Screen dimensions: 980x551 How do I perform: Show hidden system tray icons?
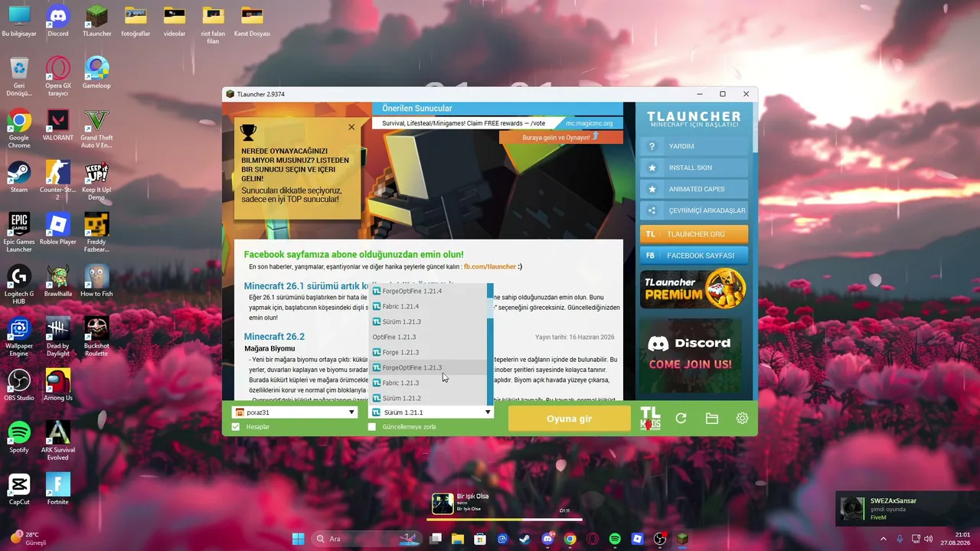tap(885, 539)
